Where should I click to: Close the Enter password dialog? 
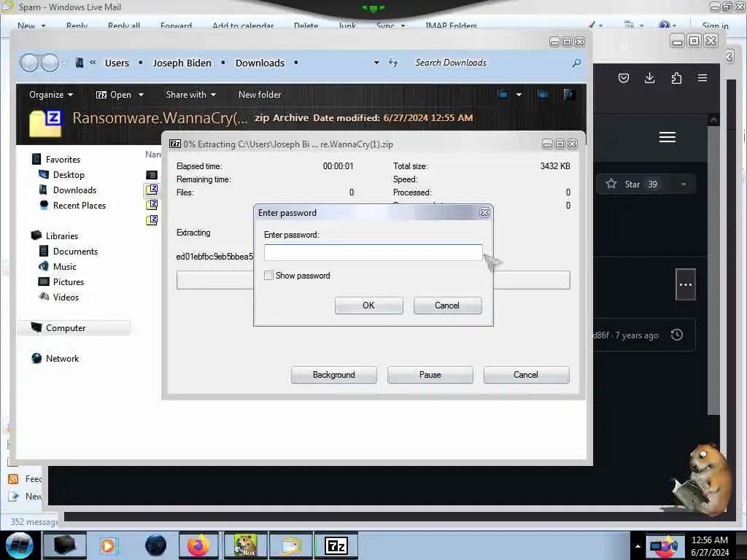484,213
